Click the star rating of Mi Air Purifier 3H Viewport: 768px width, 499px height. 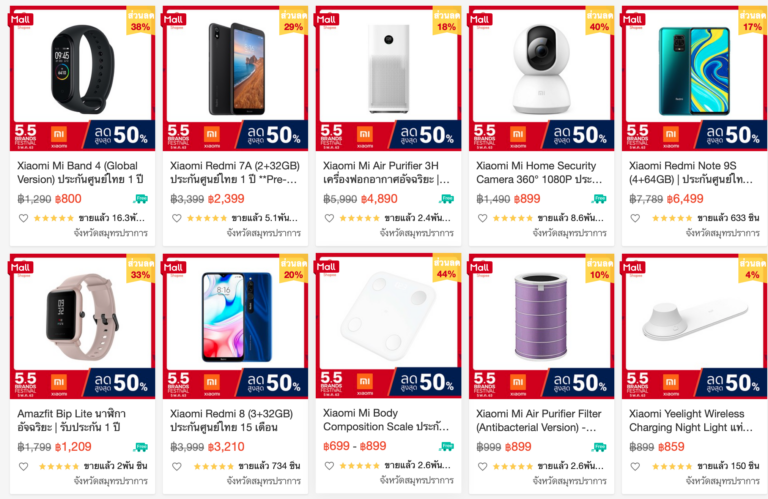pos(359,217)
